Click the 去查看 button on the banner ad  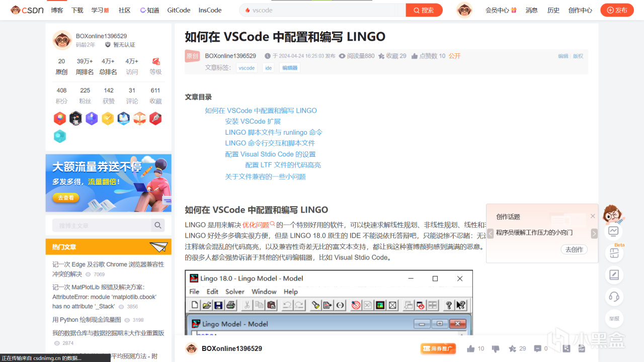[x=66, y=198]
